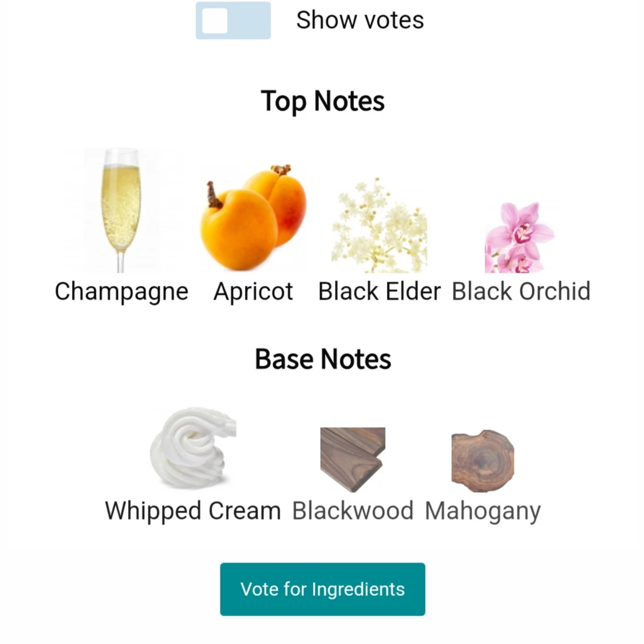Click the Top Notes heading
The image size is (644, 644).
click(322, 101)
